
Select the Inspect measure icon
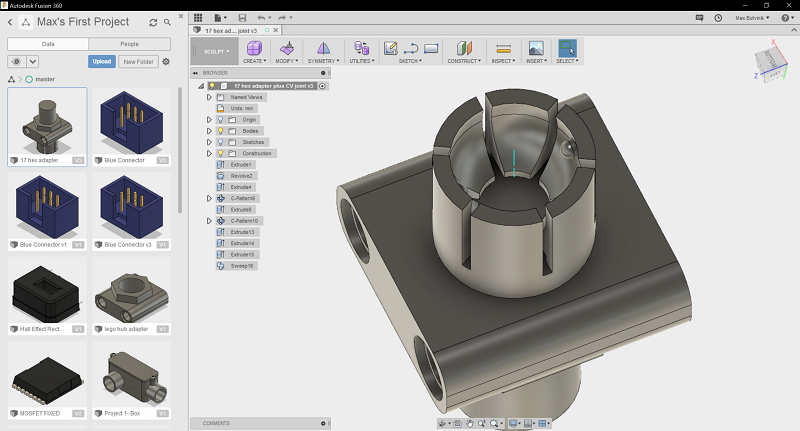(503, 48)
